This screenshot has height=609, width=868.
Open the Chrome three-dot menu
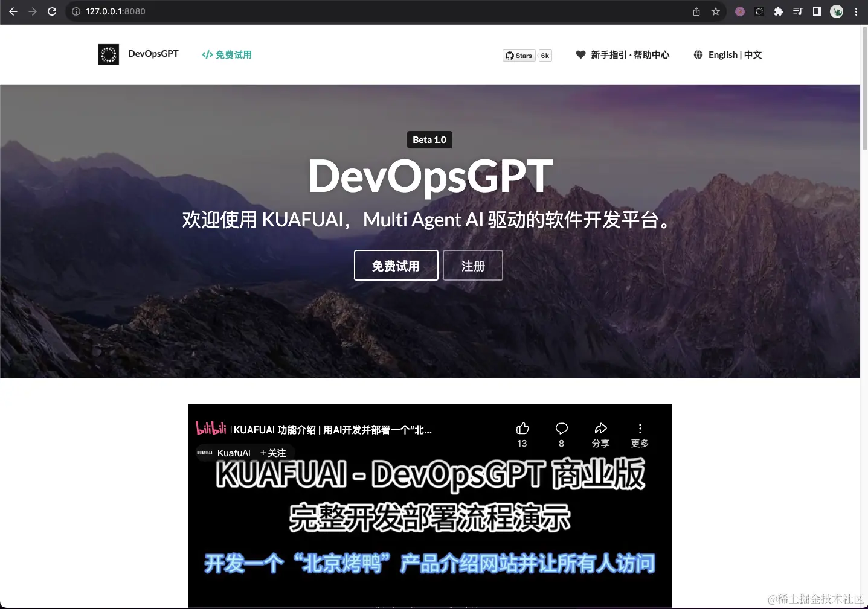[856, 11]
